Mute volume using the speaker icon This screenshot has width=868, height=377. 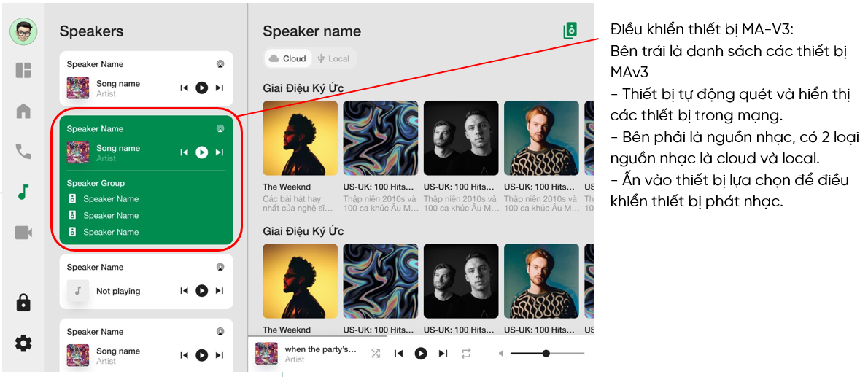click(501, 353)
